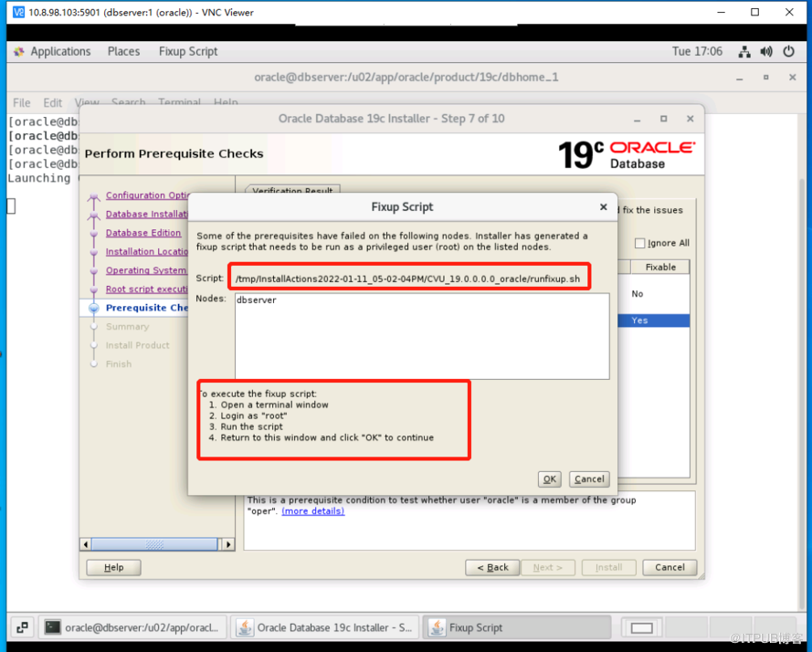Cancel the Oracle Database installer
This screenshot has width=812, height=652.
pos(670,567)
